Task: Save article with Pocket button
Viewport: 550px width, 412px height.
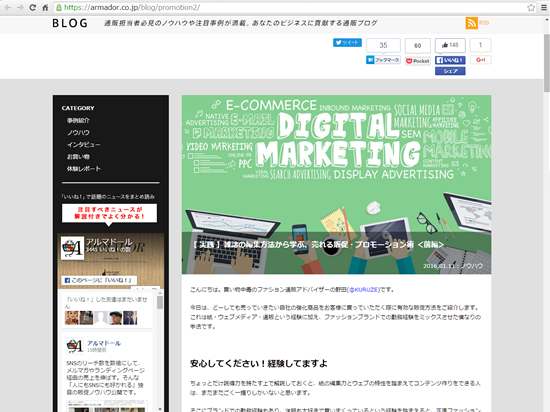Action: point(418,61)
